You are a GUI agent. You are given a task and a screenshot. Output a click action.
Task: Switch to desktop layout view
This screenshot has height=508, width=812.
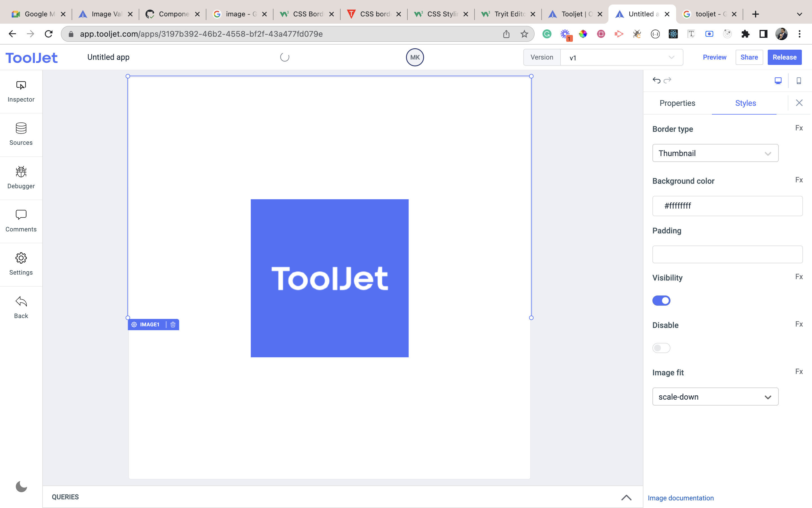point(778,81)
